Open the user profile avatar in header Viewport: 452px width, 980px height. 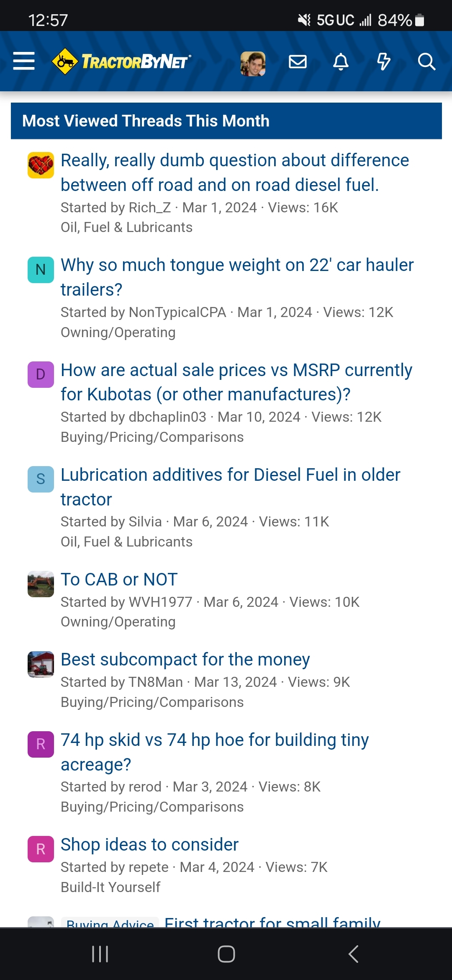(253, 64)
